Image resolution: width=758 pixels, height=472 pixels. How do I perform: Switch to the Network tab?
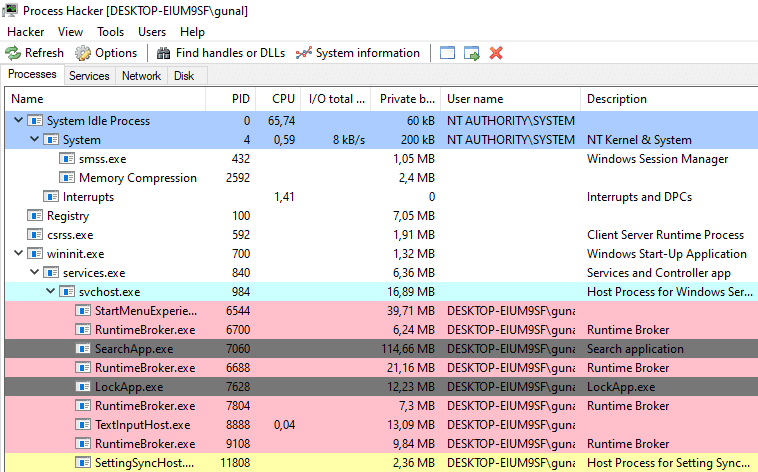coord(141,76)
